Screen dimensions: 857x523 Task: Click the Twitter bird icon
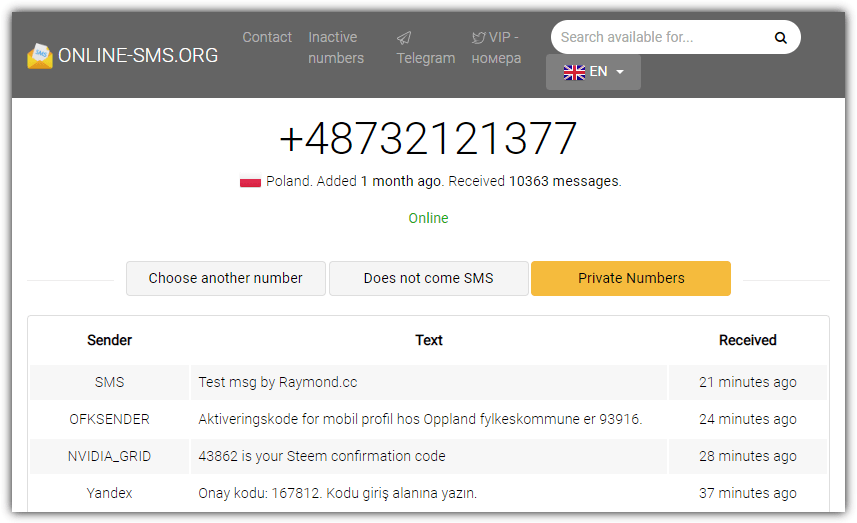[479, 38]
